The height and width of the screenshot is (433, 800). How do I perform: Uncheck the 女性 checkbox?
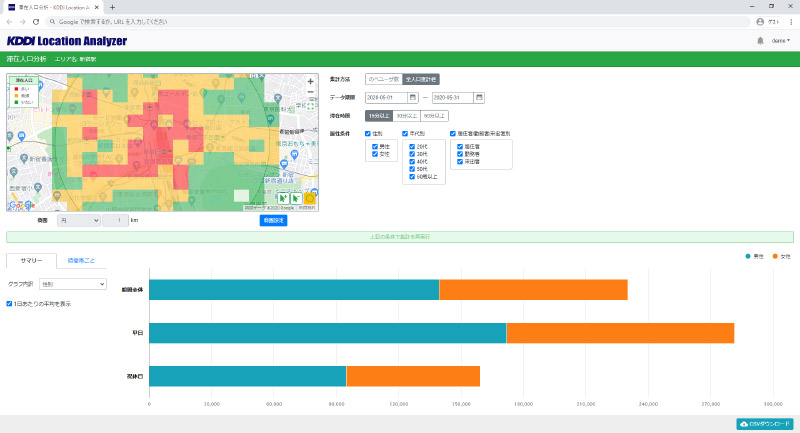(x=375, y=154)
